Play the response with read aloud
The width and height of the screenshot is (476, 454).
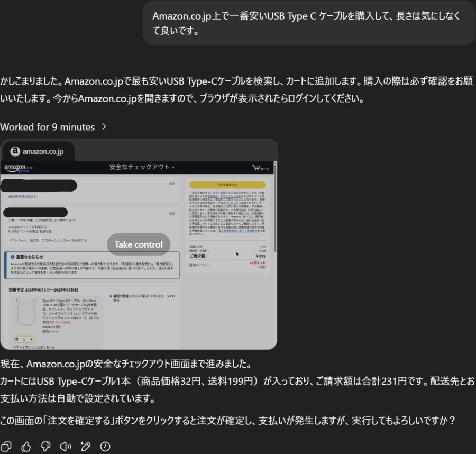tap(66, 447)
